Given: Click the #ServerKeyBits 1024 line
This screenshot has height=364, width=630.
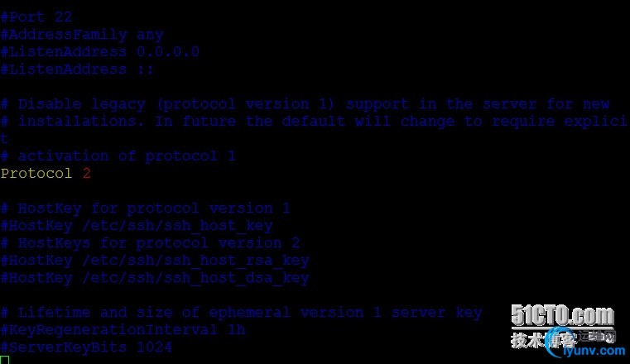Looking at the screenshot, I should point(86,347).
